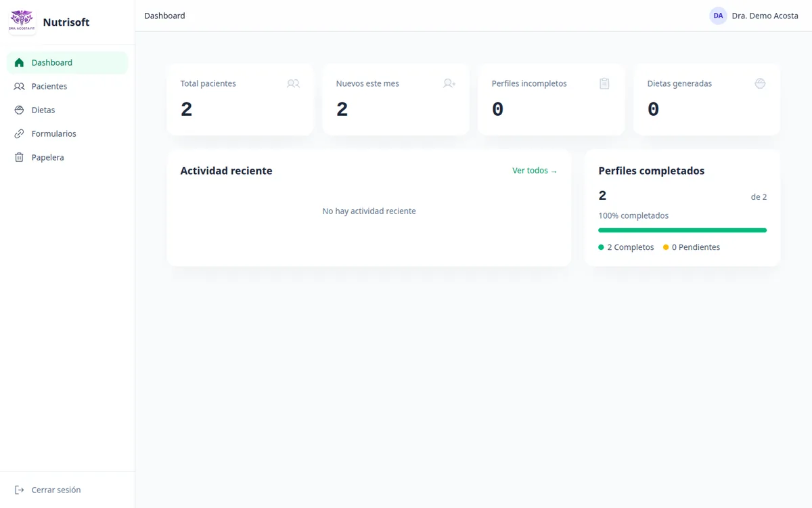
Task: Open the Papelera trash icon
Action: point(19,157)
